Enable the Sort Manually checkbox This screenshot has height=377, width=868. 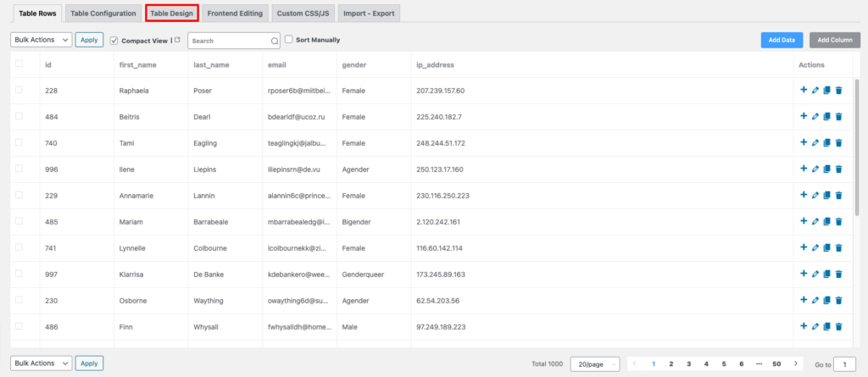click(288, 39)
